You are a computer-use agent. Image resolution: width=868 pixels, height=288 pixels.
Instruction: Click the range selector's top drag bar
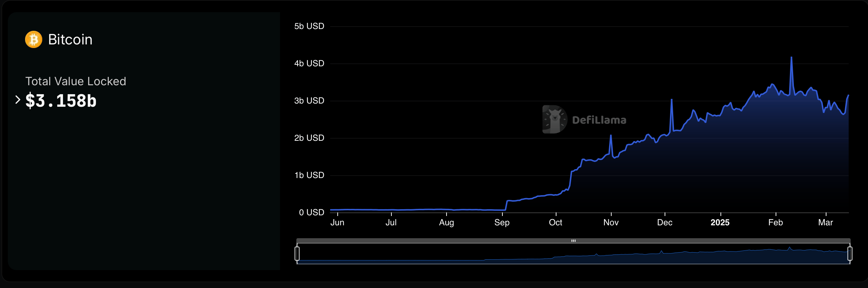tap(573, 241)
